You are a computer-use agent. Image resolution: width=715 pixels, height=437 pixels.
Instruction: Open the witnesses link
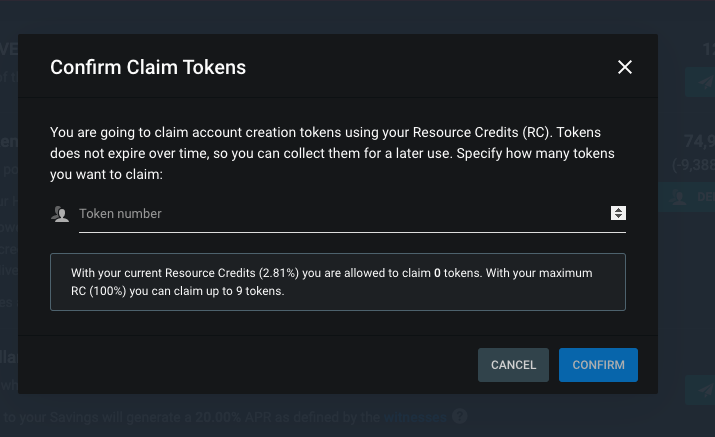point(415,417)
